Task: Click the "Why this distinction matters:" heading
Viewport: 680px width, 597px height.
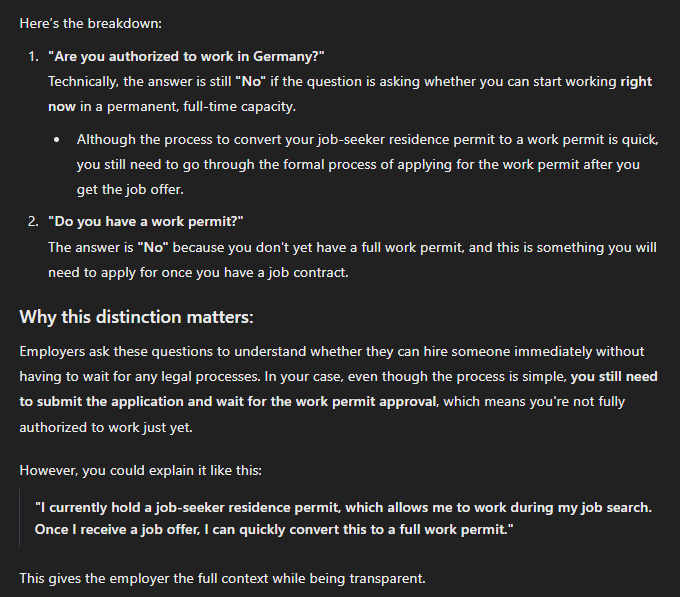Action: click(x=137, y=317)
